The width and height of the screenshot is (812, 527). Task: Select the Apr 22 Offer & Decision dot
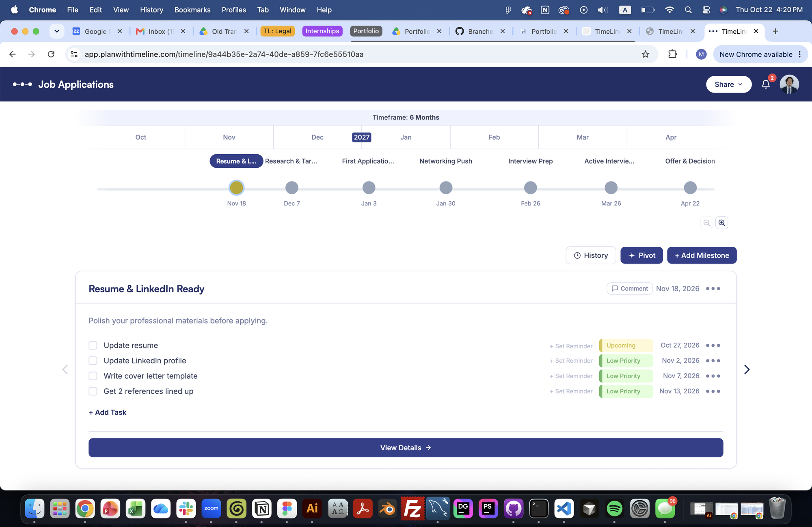[690, 188]
